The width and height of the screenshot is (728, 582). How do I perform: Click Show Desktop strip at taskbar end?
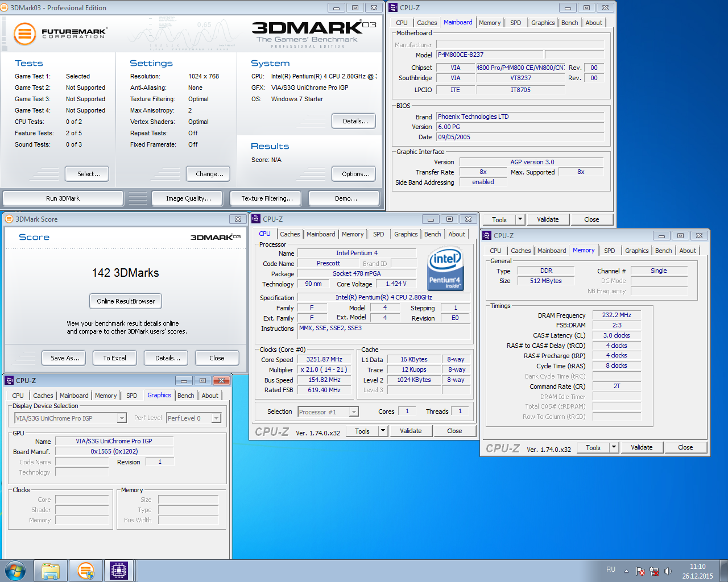coord(724,571)
